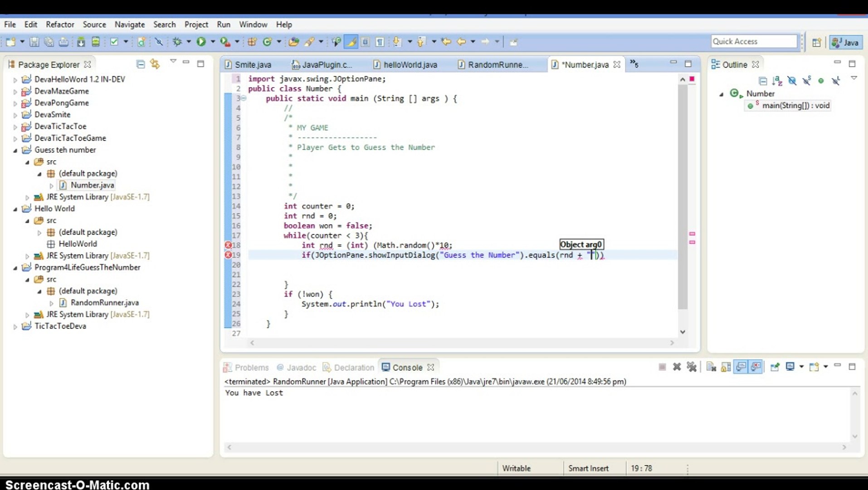This screenshot has height=490, width=868.
Task: Open the Window menu
Action: tap(253, 24)
